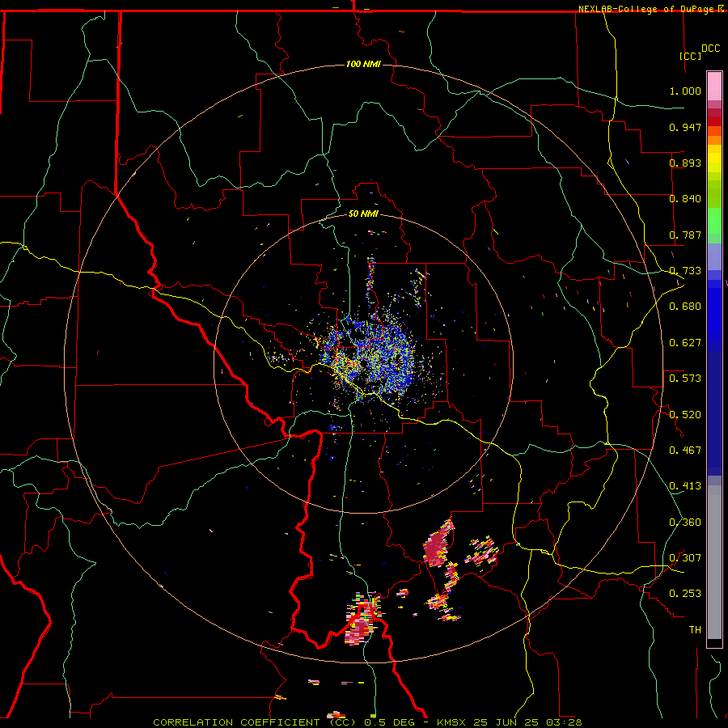728x728 pixels.
Task: Pick the light pink band of the color scale
Action: click(714, 87)
